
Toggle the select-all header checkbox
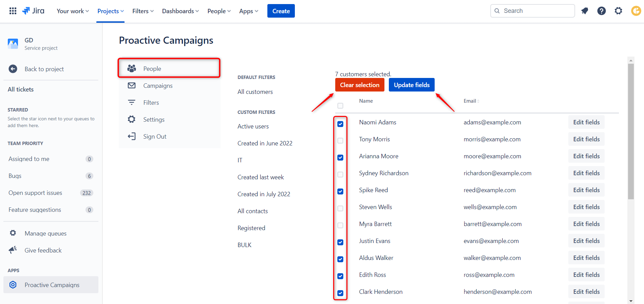tap(340, 106)
